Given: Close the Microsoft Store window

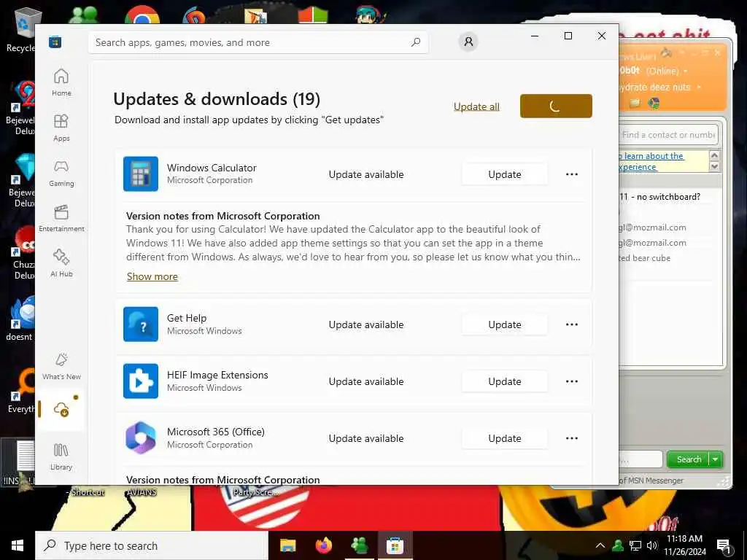Looking at the screenshot, I should (x=602, y=36).
